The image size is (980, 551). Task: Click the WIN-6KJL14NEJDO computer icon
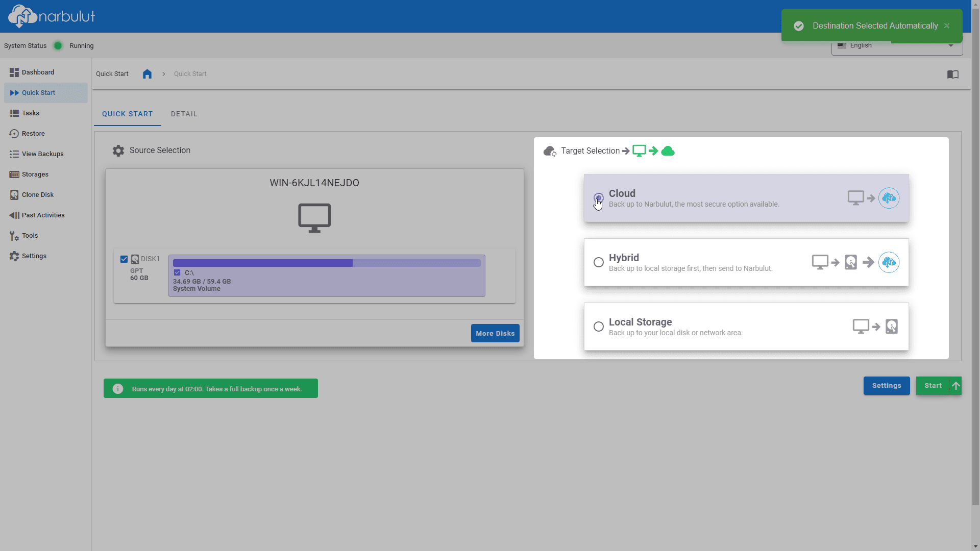coord(314,218)
